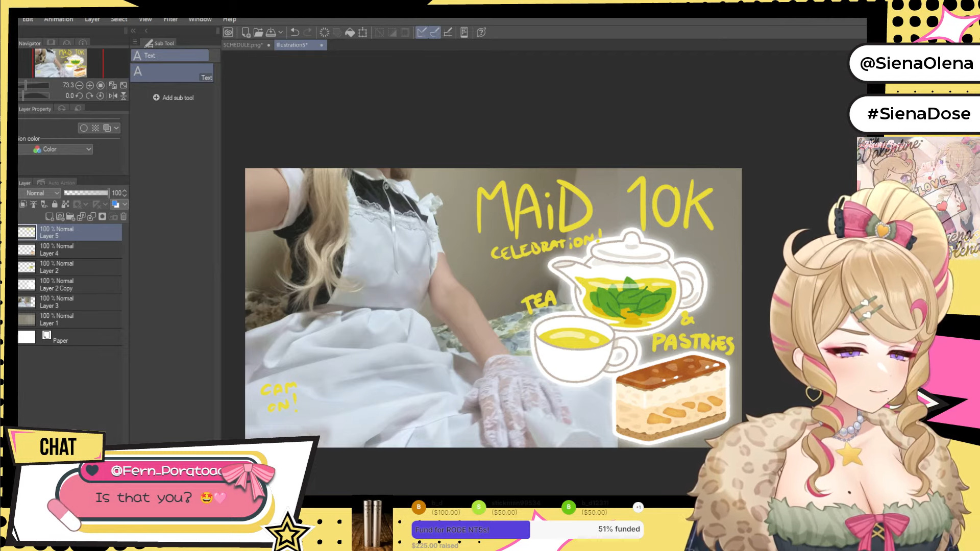980x551 pixels.
Task: Open the save icon dropdown arrow
Action: (x=281, y=33)
